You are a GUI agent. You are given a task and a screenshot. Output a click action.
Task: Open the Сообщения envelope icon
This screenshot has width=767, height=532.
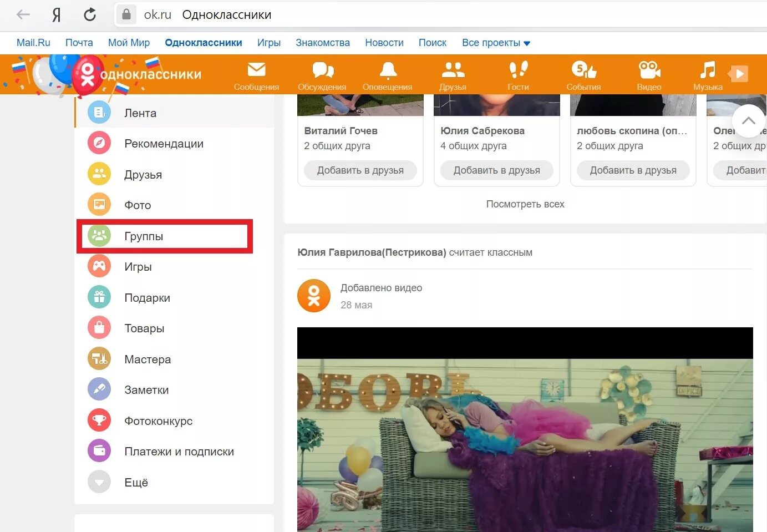pyautogui.click(x=256, y=70)
